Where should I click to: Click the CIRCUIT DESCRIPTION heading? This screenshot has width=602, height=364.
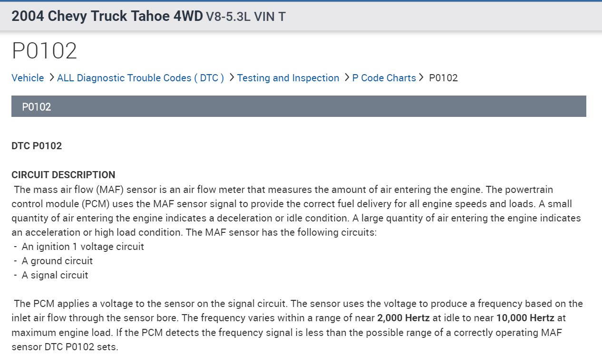63,175
